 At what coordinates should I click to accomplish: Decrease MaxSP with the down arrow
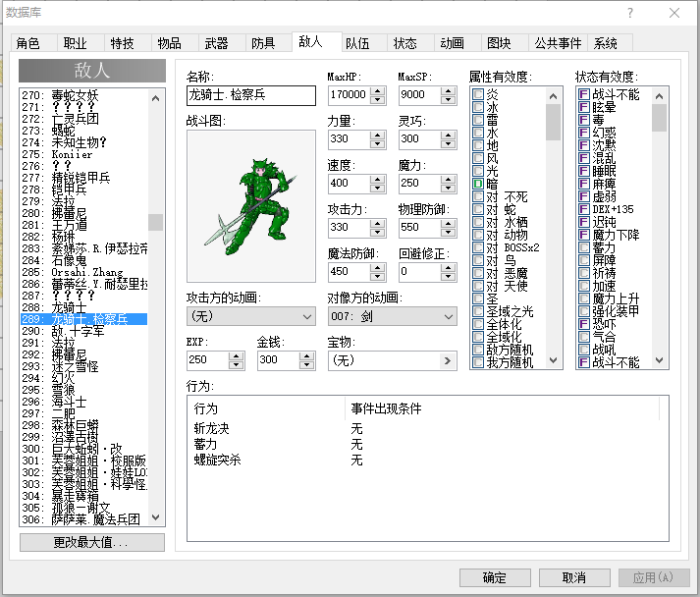click(449, 99)
